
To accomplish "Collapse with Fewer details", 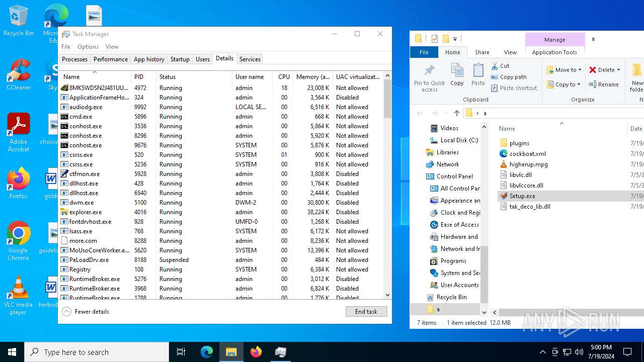I will coord(86,312).
